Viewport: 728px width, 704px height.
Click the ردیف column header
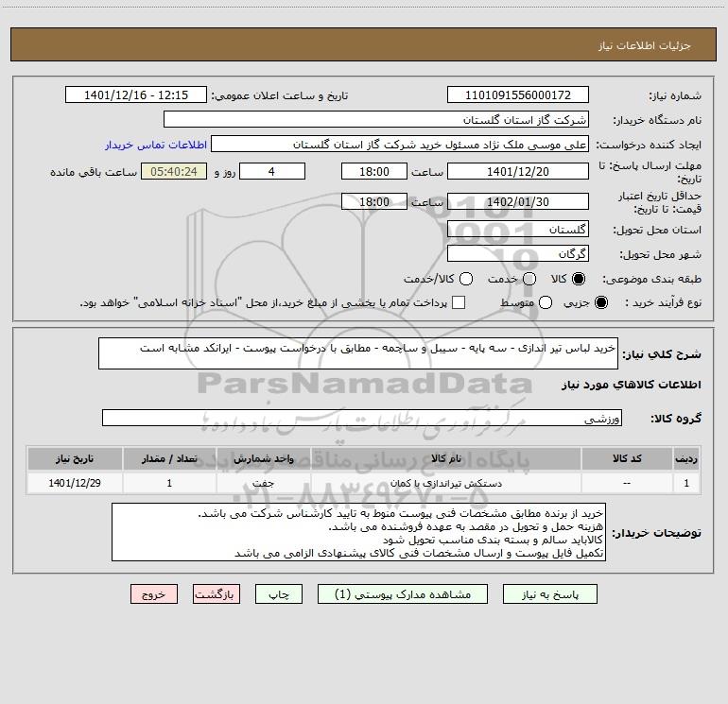click(x=686, y=458)
